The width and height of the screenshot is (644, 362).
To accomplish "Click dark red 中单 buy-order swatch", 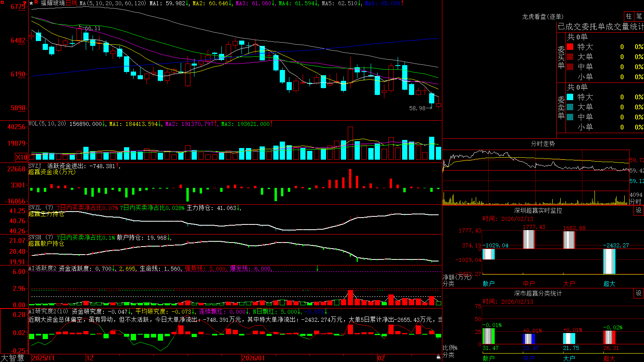I will pyautogui.click(x=570, y=67).
